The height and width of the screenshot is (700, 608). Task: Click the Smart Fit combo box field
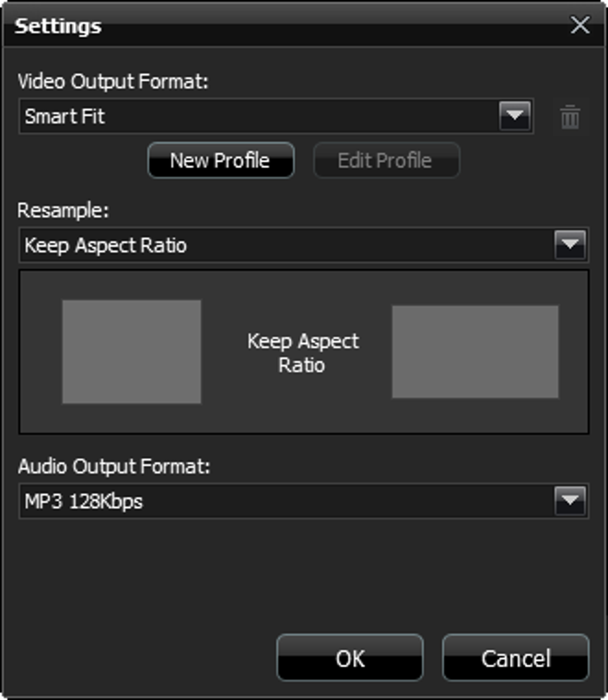(276, 116)
